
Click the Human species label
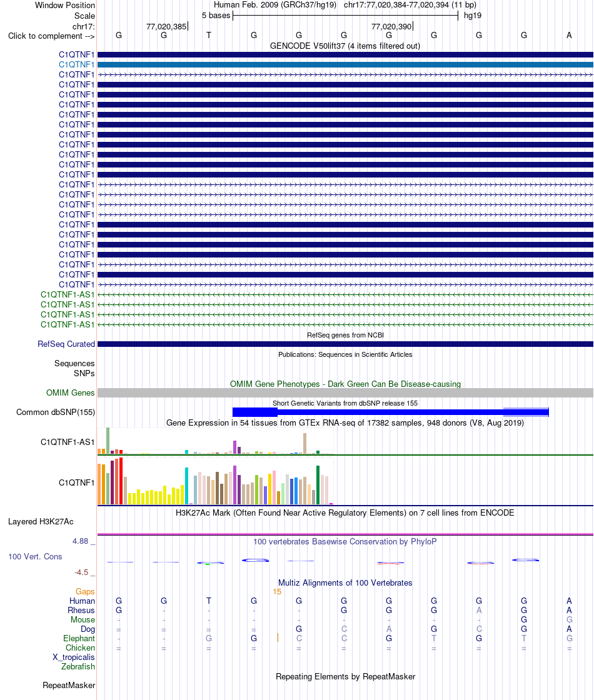(x=82, y=601)
